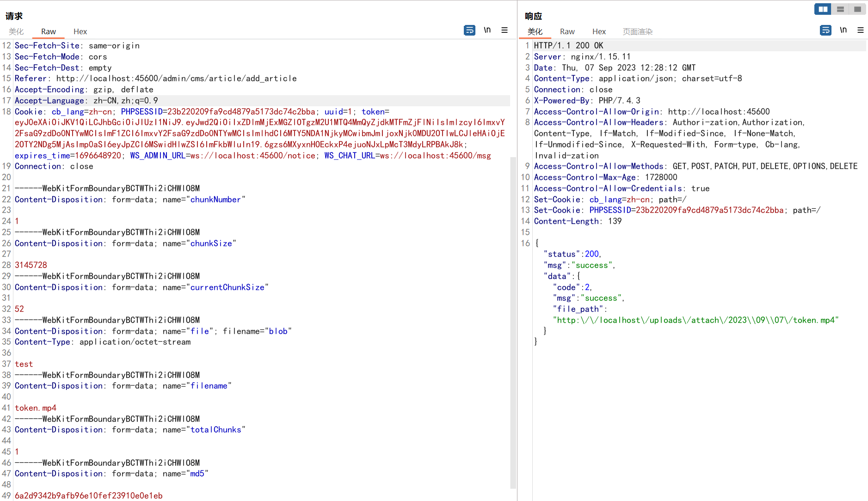The height and width of the screenshot is (501, 868).
Task: Click 响应 panel title
Action: coord(533,16)
